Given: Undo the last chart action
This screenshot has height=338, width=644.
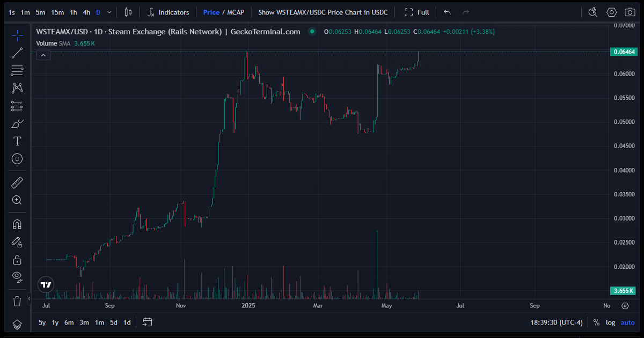Looking at the screenshot, I should pyautogui.click(x=448, y=12).
